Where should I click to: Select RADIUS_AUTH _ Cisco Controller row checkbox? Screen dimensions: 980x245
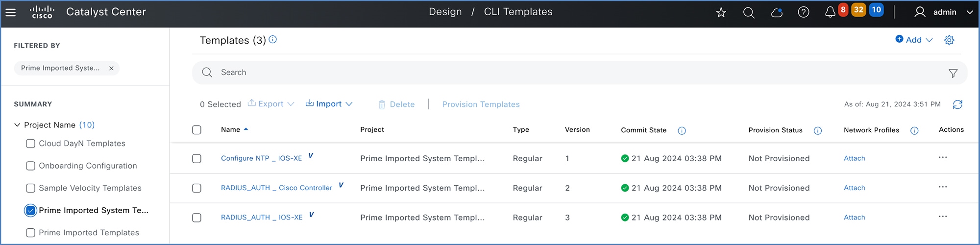coord(196,188)
